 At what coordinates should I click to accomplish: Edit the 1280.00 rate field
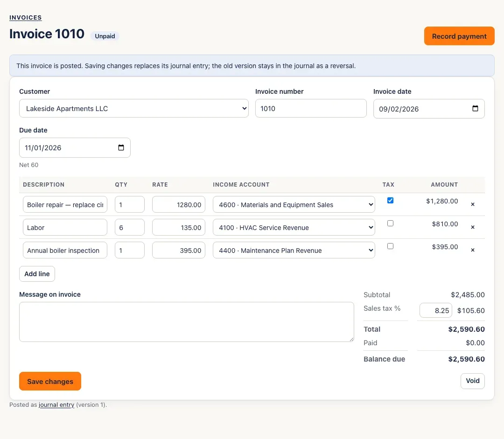(x=179, y=204)
